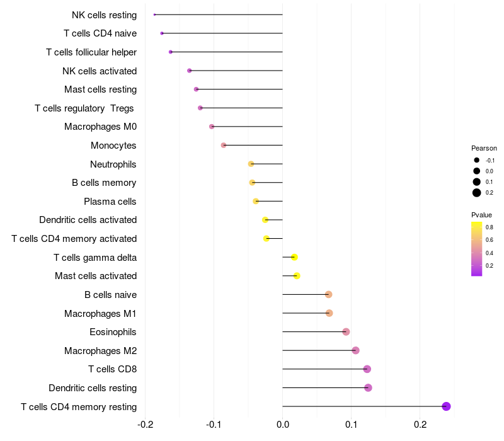Screen dimensions: 504x441
Task: Click the B cells naive data point
Action: pyautogui.click(x=328, y=295)
